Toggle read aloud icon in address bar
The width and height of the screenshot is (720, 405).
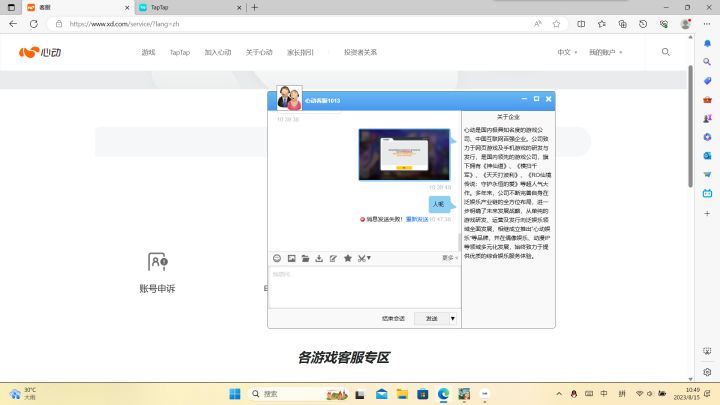[538, 24]
